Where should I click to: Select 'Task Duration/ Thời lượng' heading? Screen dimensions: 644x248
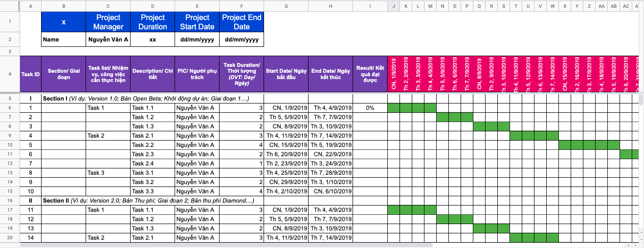pos(242,74)
